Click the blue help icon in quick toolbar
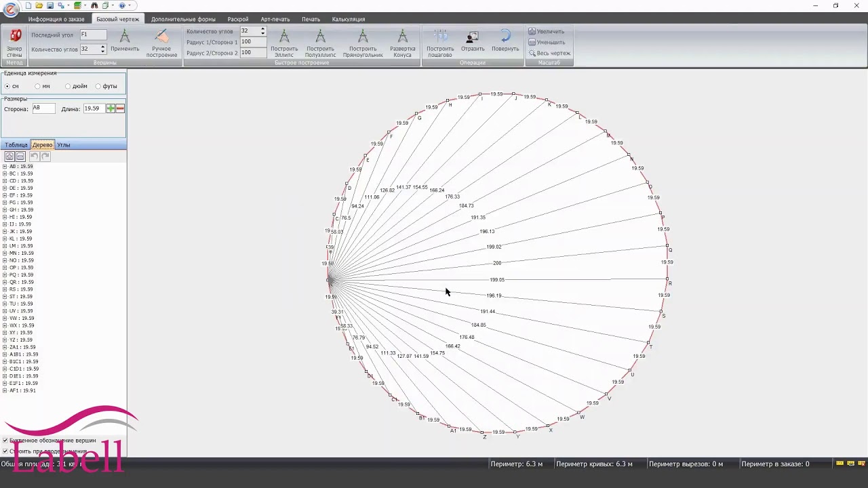Screen dimensions: 868x488 (122, 5)
